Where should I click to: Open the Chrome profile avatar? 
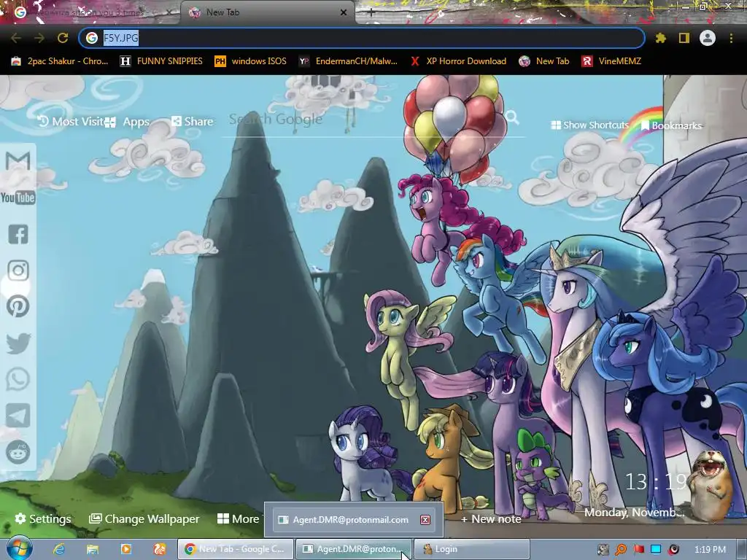[708, 38]
